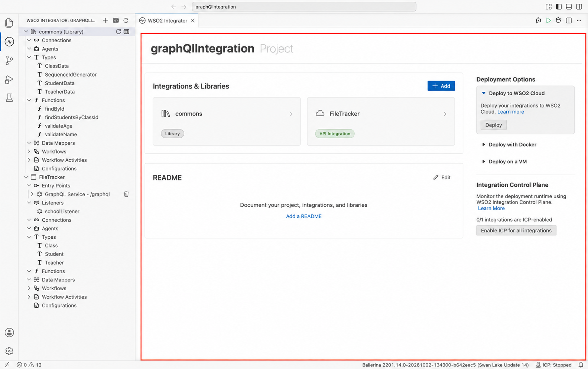Open the Add a README link
588x369 pixels.
pyautogui.click(x=304, y=216)
